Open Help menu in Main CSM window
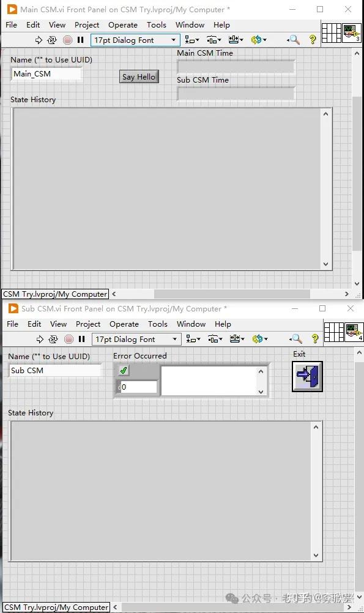Screen dimensions: 364x613 click(x=221, y=24)
